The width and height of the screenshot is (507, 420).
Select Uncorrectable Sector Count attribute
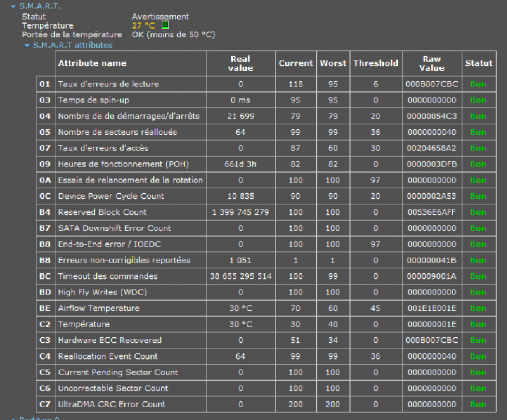pos(113,388)
